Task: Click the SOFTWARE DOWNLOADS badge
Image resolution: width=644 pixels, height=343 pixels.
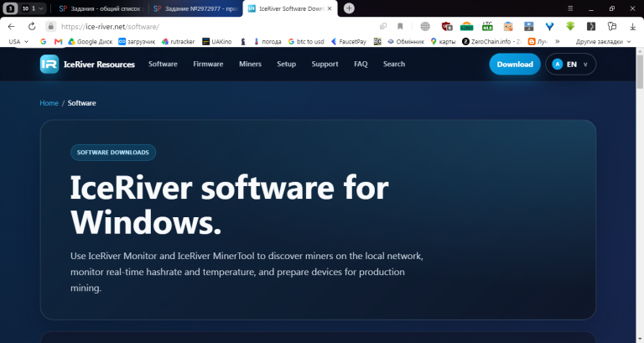Action: [113, 153]
